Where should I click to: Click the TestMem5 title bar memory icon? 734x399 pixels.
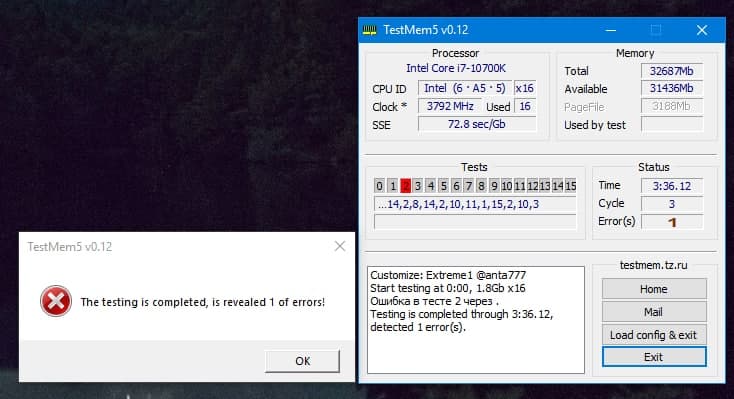(x=369, y=30)
